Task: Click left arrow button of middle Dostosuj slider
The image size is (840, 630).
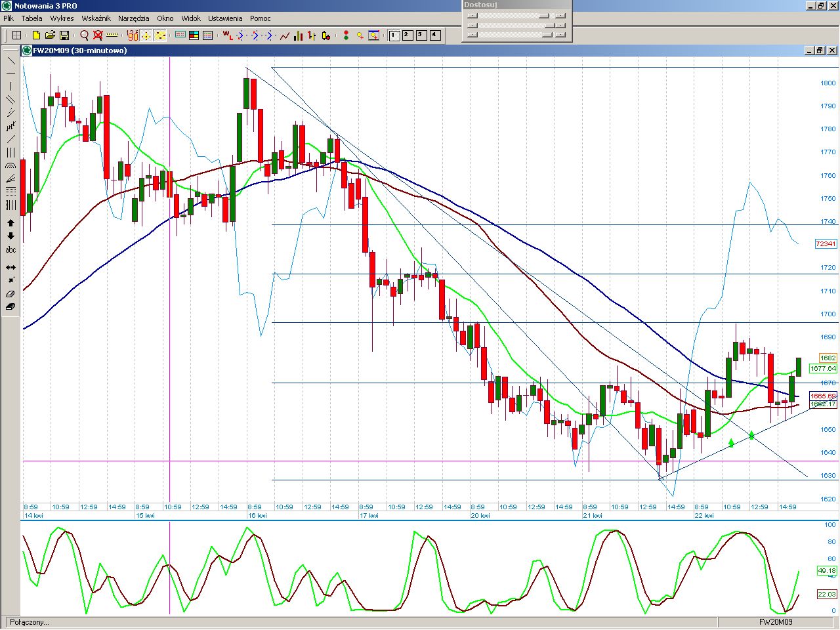Action: tap(472, 26)
